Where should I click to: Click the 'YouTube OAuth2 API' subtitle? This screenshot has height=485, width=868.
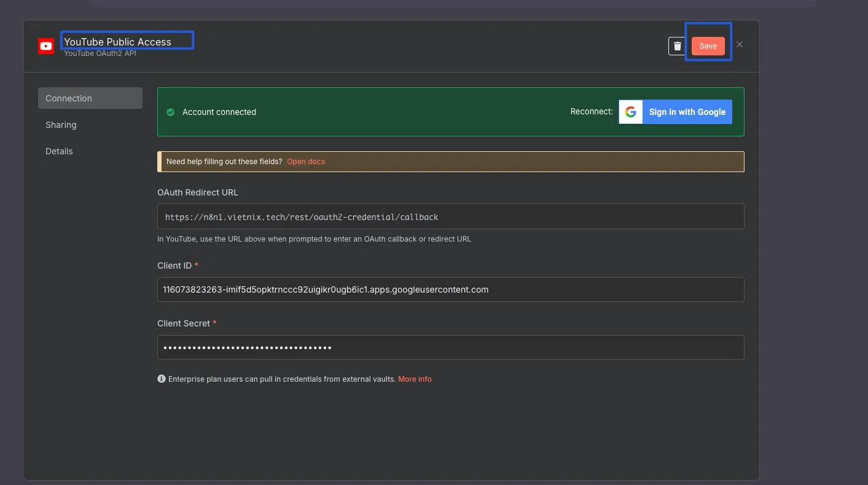coord(100,53)
